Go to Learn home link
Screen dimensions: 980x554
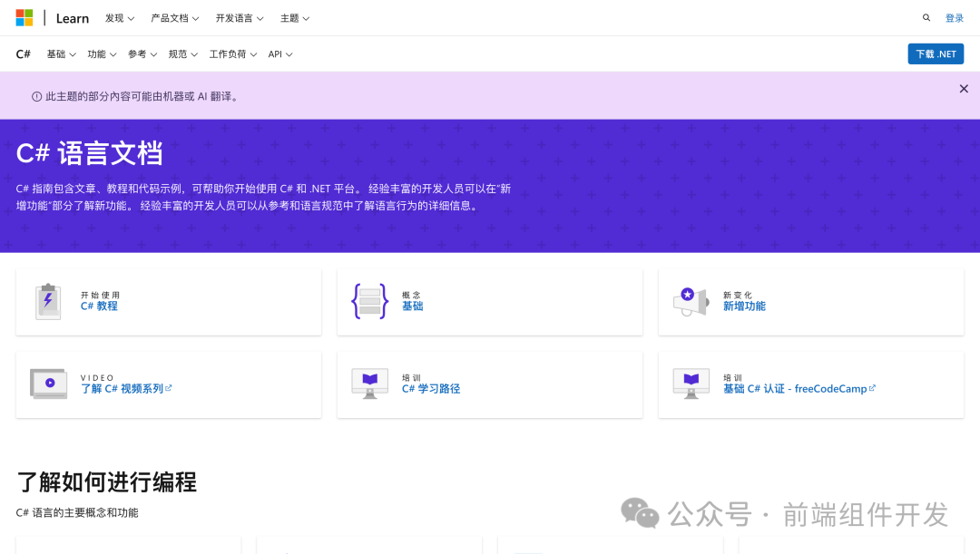tap(73, 18)
